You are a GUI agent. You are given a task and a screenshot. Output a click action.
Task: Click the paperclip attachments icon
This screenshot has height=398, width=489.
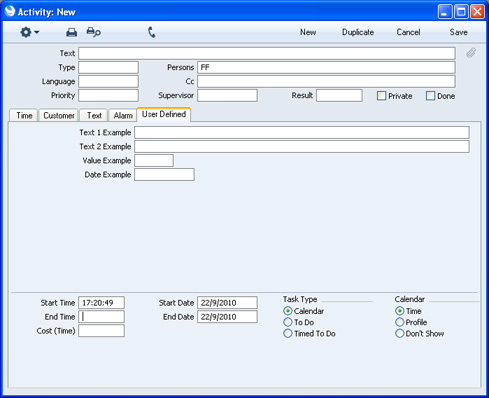pyautogui.click(x=471, y=53)
